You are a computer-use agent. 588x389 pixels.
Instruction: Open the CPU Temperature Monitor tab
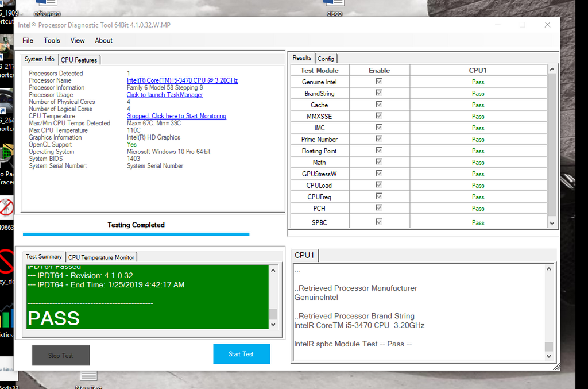click(101, 257)
